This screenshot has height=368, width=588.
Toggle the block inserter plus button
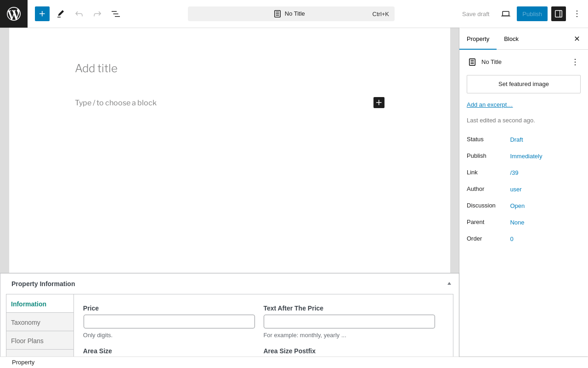[x=42, y=14]
